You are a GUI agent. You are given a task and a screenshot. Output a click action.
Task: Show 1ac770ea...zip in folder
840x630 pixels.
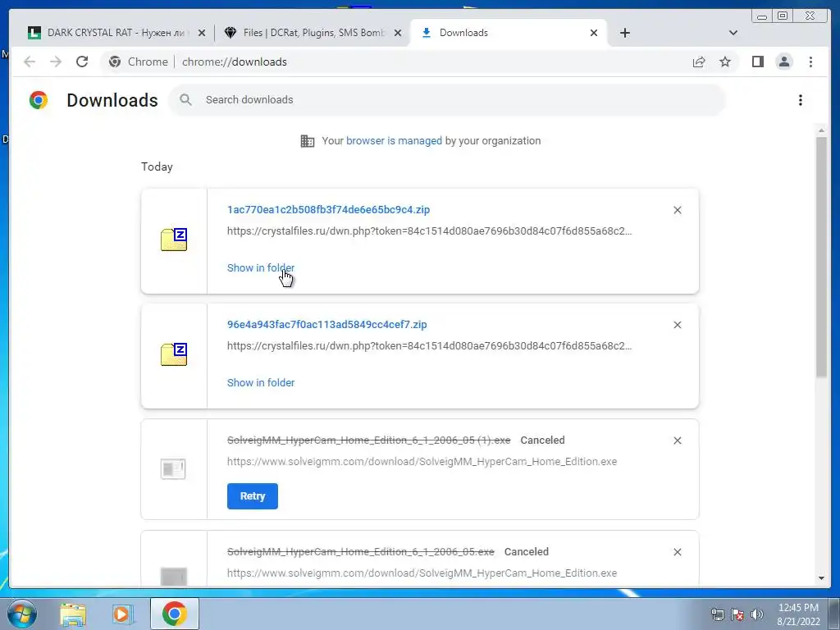(260, 268)
